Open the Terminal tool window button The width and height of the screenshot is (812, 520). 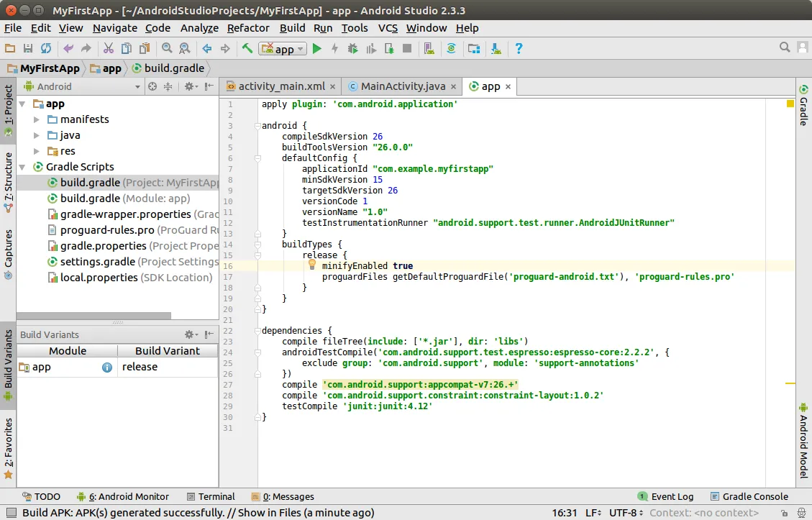point(211,496)
